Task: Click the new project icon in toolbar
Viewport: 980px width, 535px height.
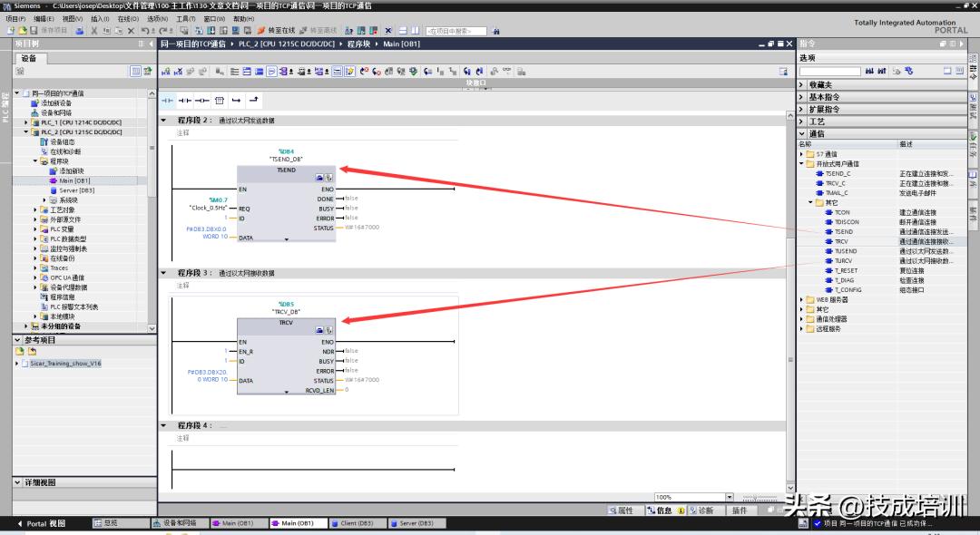Action: (11, 30)
